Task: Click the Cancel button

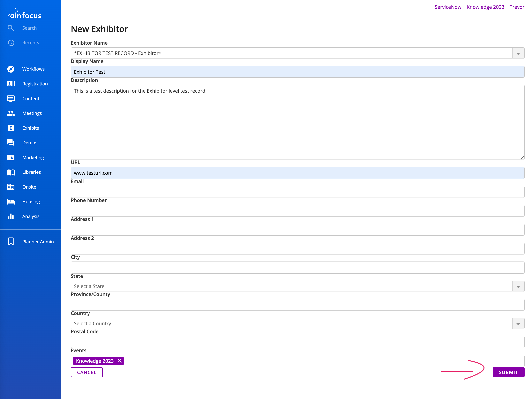Action: pyautogui.click(x=87, y=372)
